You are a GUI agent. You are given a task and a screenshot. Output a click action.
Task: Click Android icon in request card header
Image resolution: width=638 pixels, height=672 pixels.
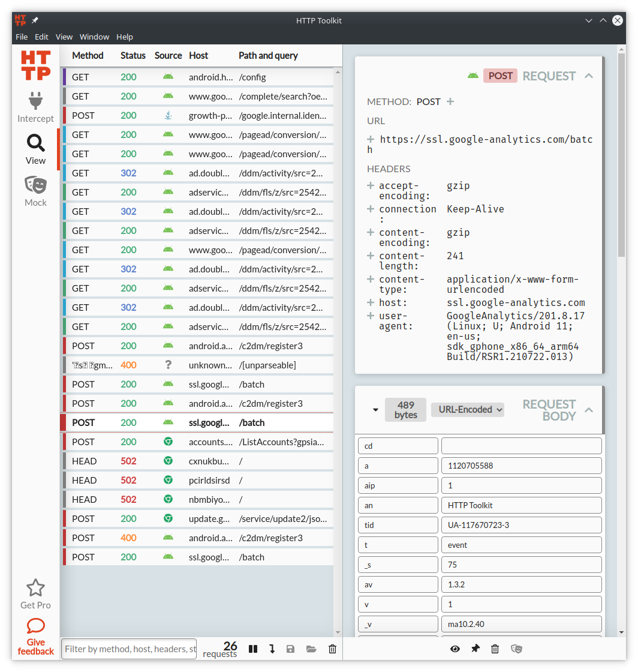pos(473,76)
